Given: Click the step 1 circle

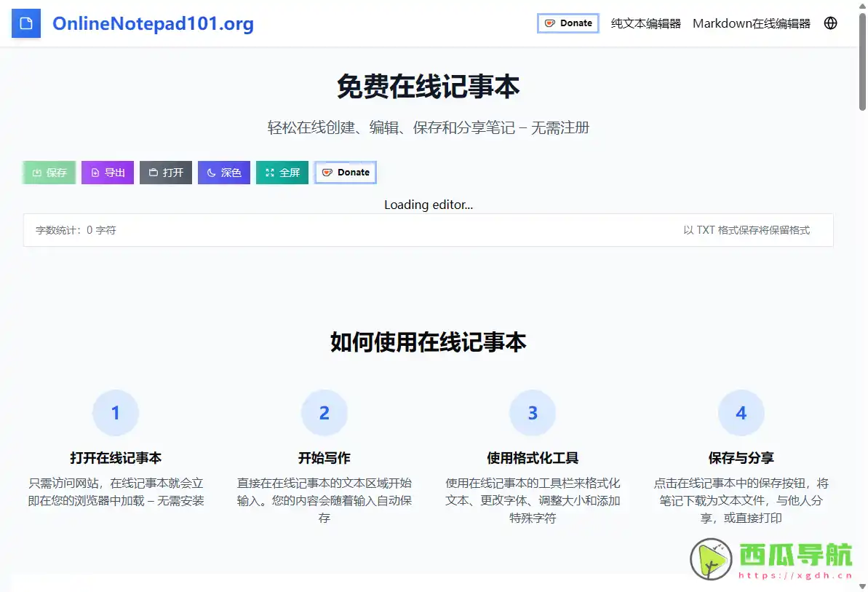Looking at the screenshot, I should click(116, 413).
